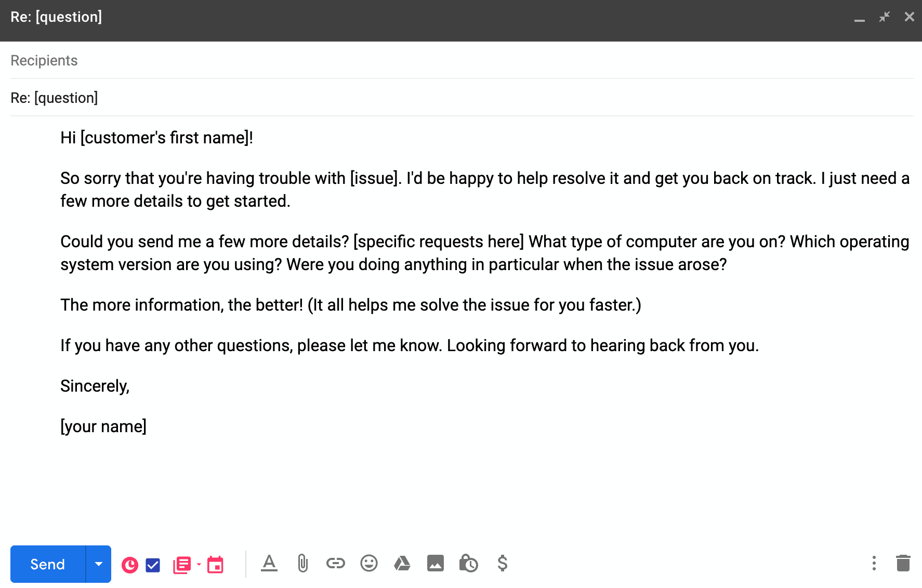Open the three-dot more options menu
The height and width of the screenshot is (588, 922).
(x=874, y=564)
